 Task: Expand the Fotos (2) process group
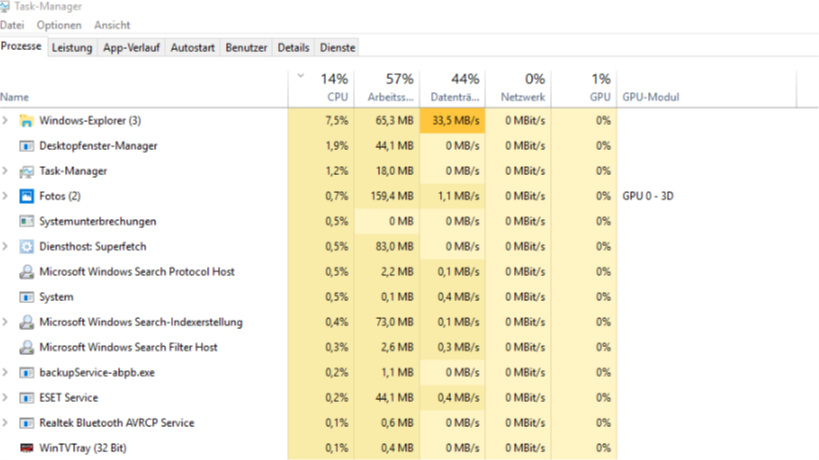[x=5, y=196]
